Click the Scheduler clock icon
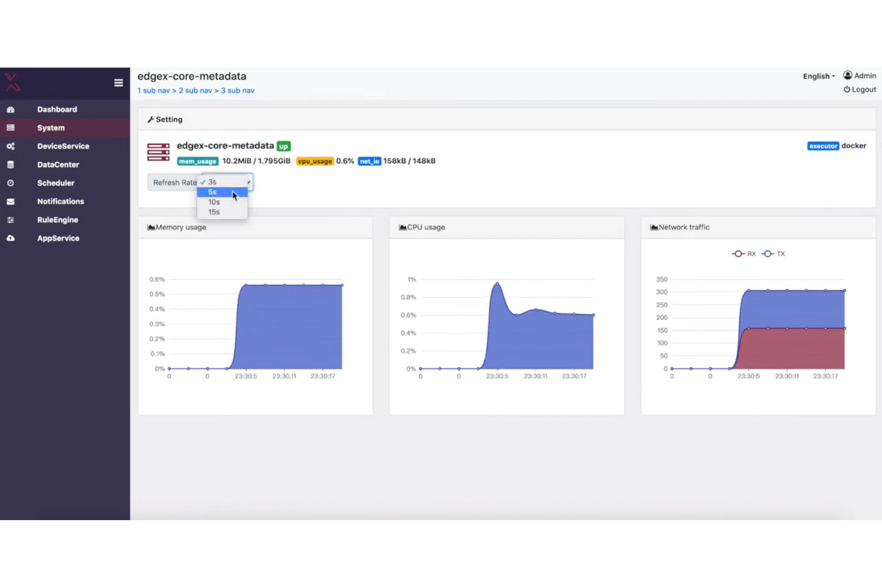Screen dimensions: 882x588 point(11,183)
